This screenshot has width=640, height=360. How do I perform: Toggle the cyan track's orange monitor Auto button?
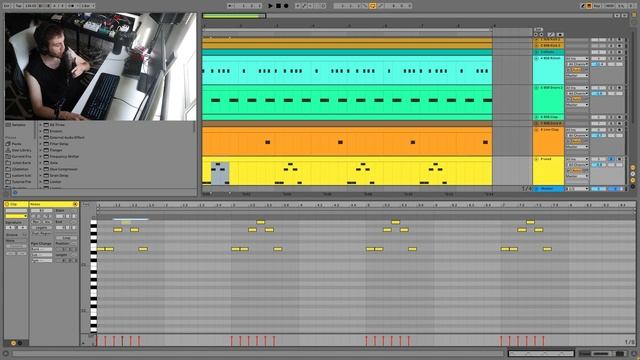576,70
